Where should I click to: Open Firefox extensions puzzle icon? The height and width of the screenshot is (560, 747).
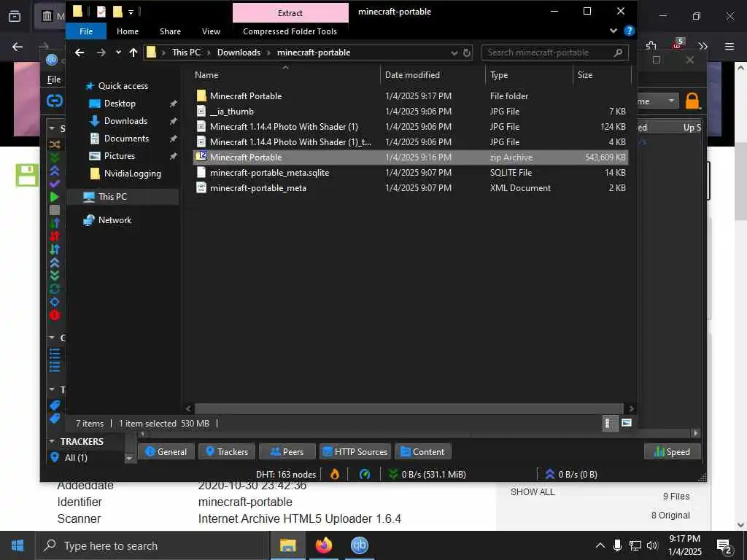point(651,46)
